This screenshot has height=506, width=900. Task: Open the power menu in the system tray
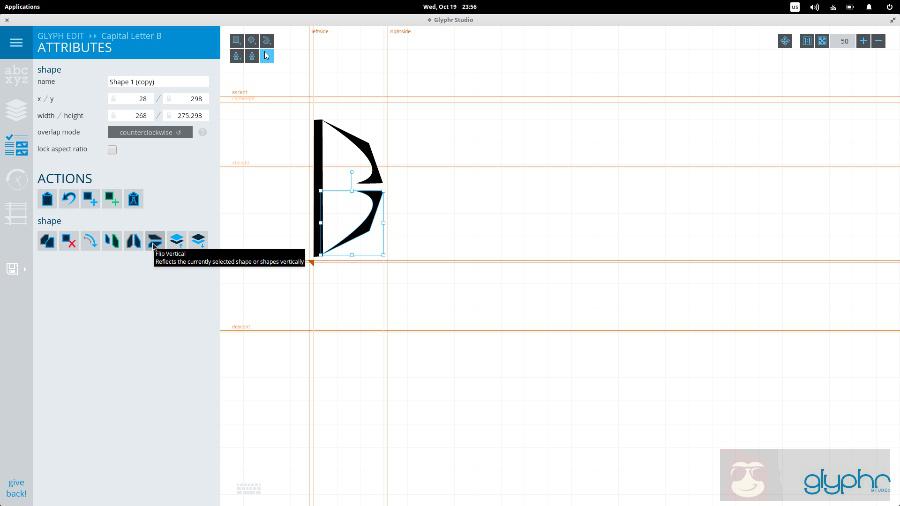889,7
